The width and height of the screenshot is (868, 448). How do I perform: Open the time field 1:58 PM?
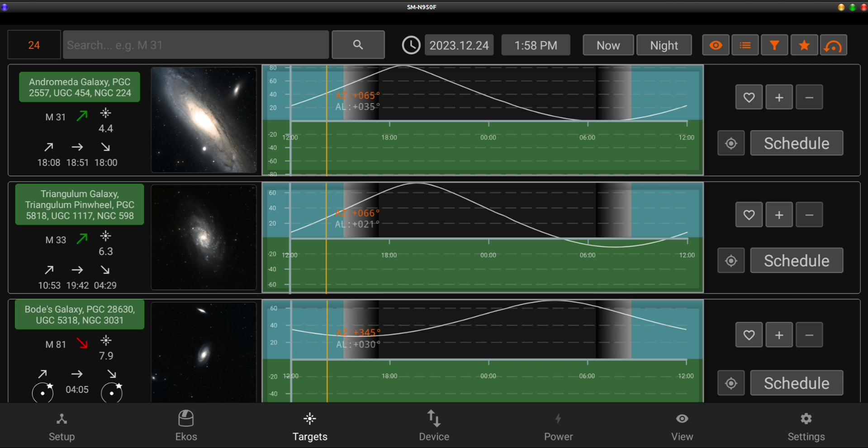(536, 45)
